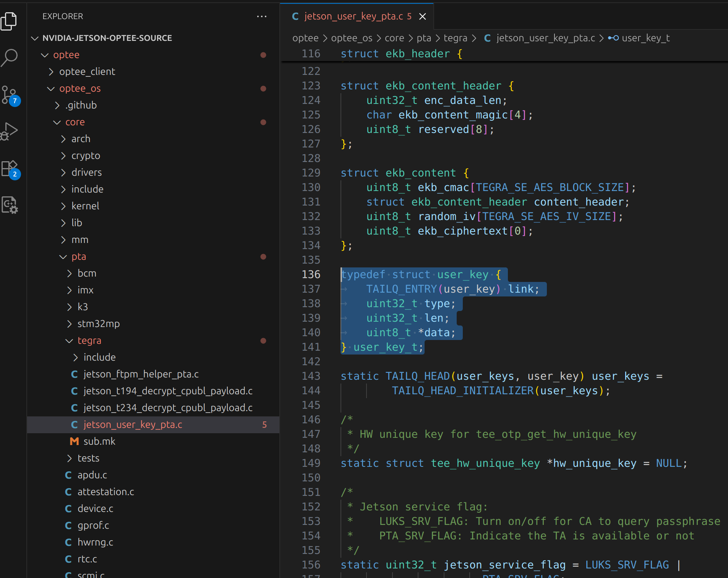
Task: Expand the optee_client folder
Action: tap(51, 72)
